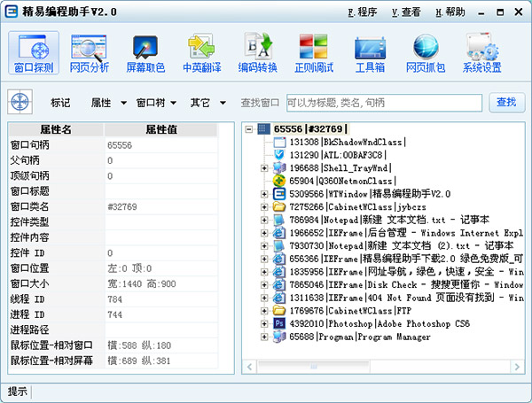
Task: Open the 工具箱 toolbox
Action: [x=370, y=53]
